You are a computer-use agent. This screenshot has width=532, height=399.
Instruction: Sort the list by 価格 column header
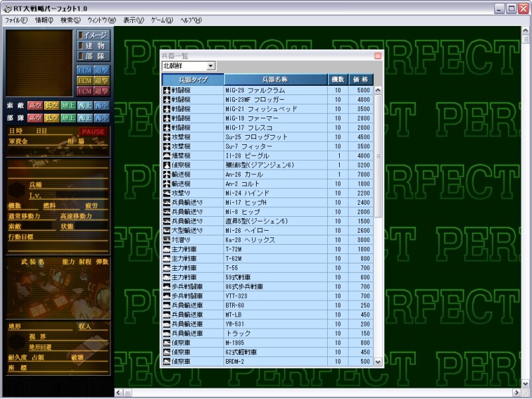pos(361,79)
